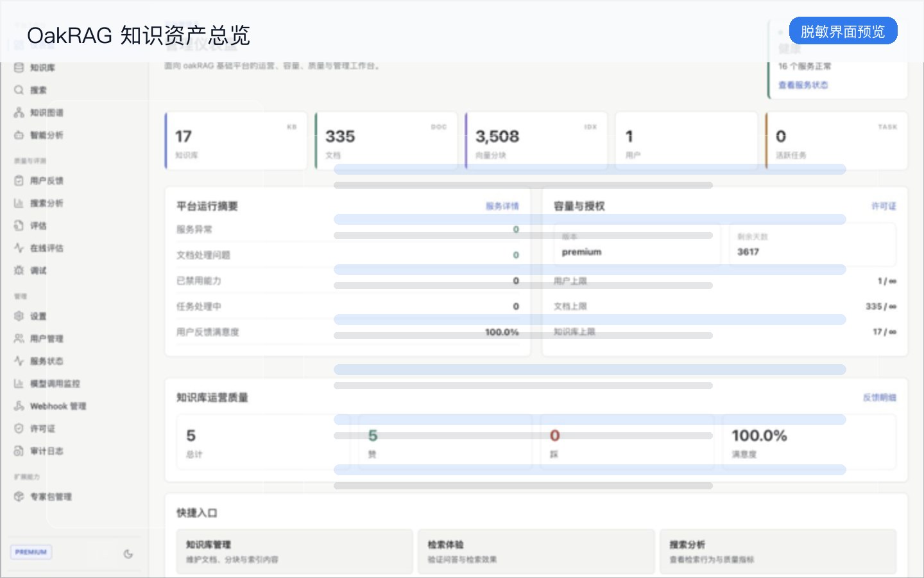924x578 pixels.
Task: Click the 文档处理问题 row
Action: click(348, 255)
